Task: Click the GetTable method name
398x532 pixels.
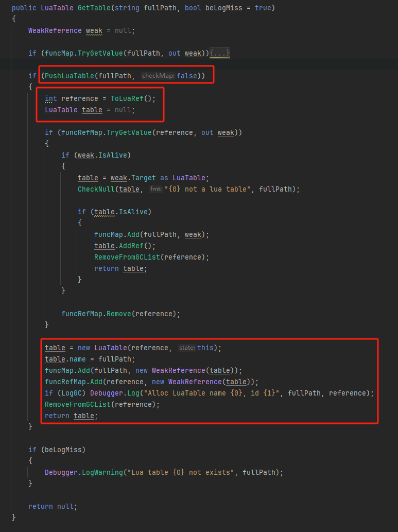Action: (94, 8)
